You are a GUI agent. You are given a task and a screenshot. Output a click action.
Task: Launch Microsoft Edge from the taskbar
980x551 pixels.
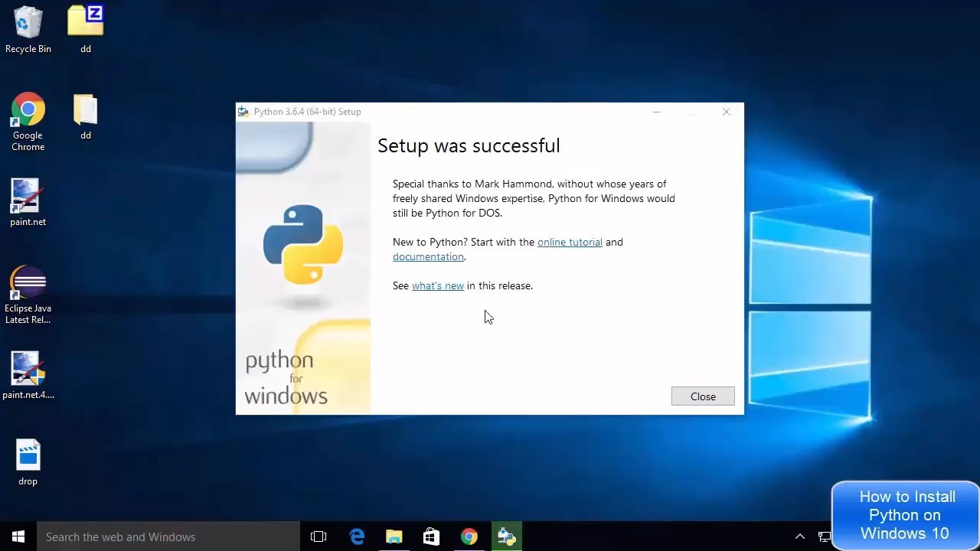pos(357,536)
